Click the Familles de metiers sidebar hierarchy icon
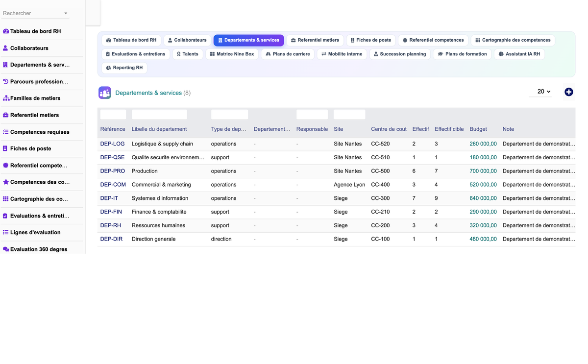Screen dimensions: 588x364 6,98
